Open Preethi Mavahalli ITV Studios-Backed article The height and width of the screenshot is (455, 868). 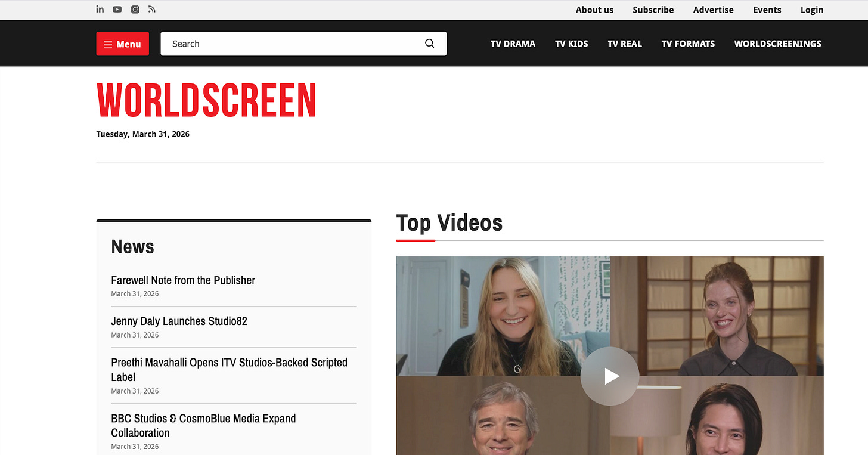click(230, 370)
